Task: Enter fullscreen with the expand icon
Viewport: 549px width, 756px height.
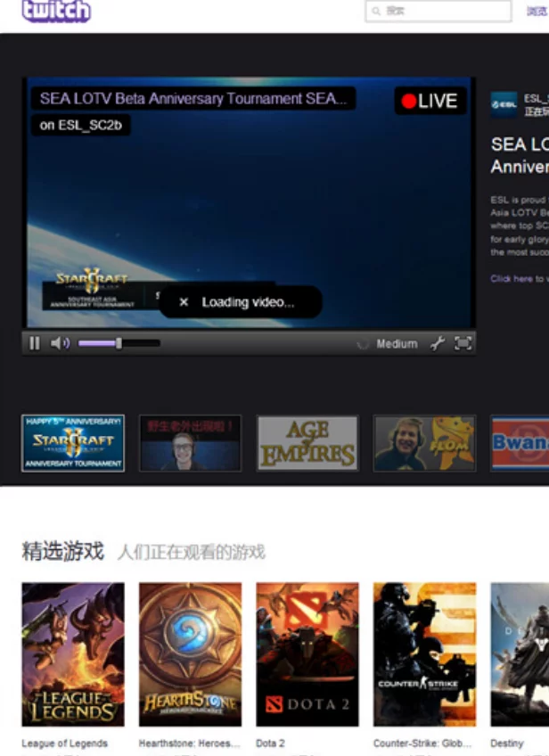Action: coord(463,343)
